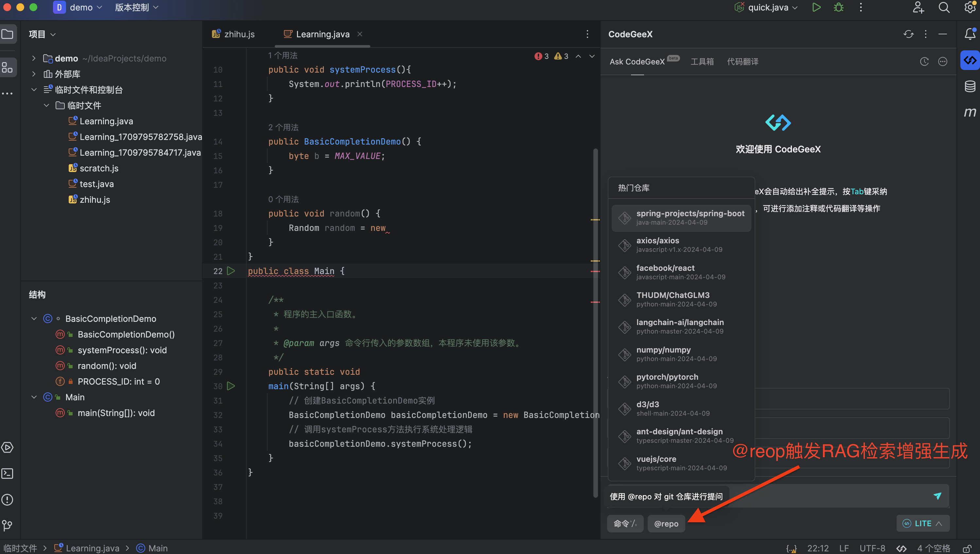Start new CodeGeeX conversation bubble icon

point(943,61)
